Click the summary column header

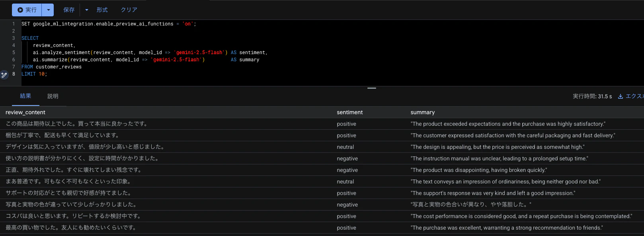pos(423,112)
